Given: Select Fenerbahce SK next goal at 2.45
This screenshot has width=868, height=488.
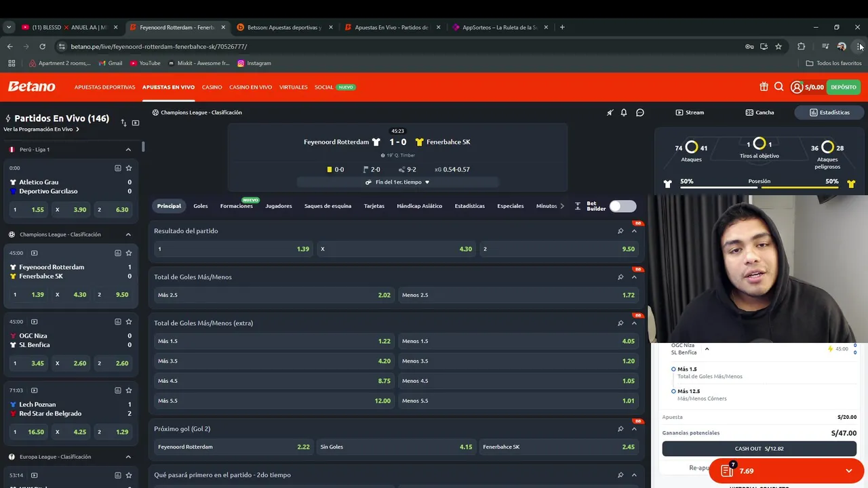Looking at the screenshot, I should 559,447.
